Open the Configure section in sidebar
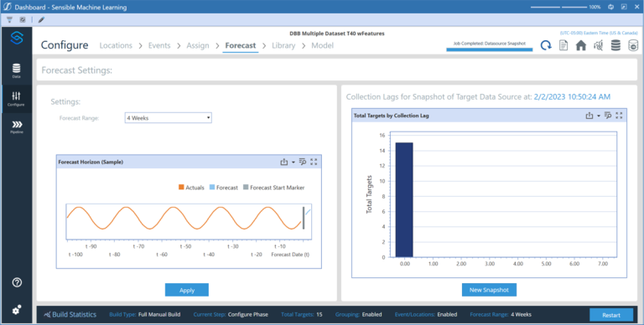The width and height of the screenshot is (644, 325). 17,99
